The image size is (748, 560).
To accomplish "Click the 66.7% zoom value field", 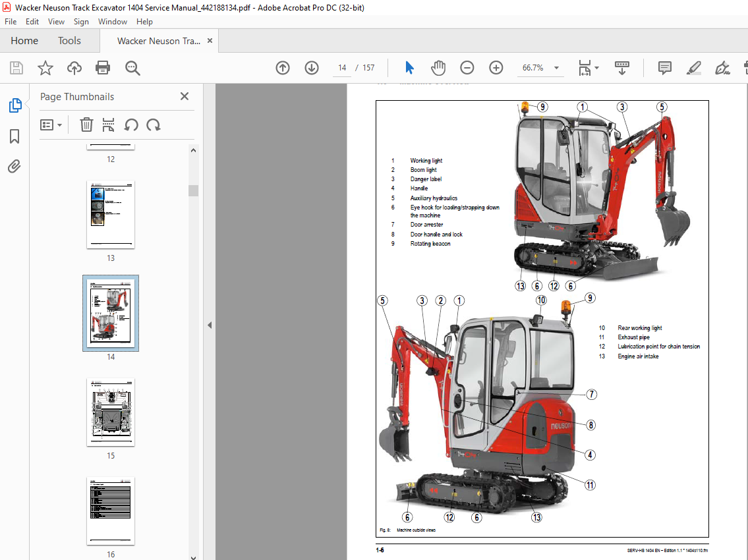I will (532, 68).
